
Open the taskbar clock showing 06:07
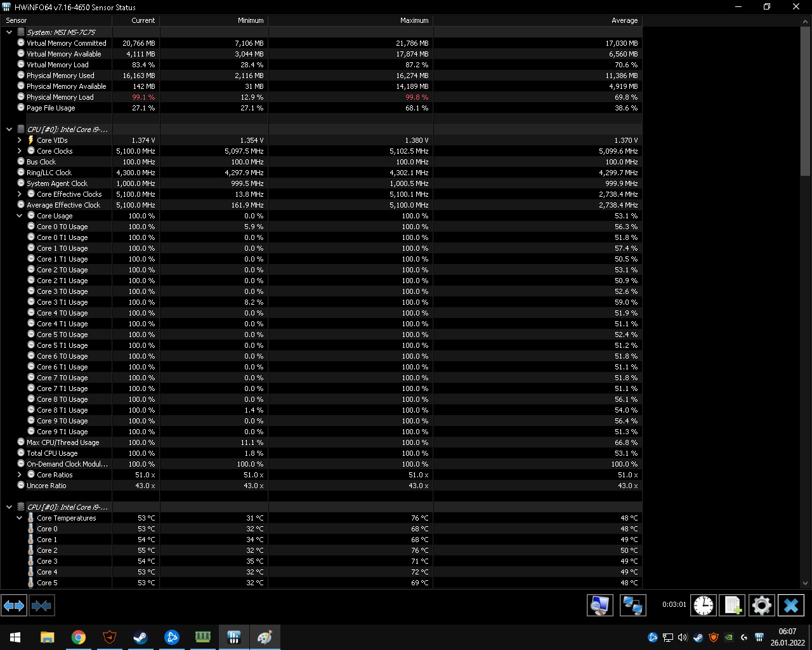(787, 637)
